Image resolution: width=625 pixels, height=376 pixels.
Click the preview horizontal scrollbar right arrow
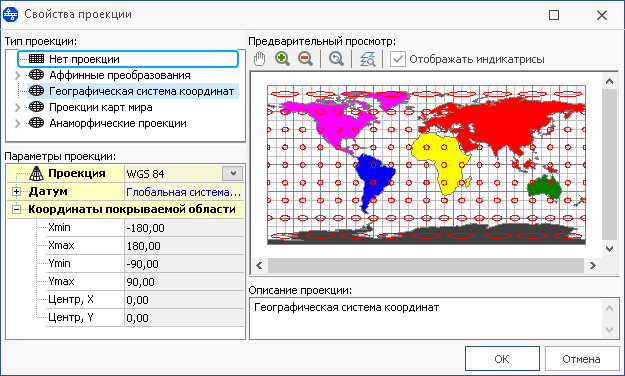[592, 265]
